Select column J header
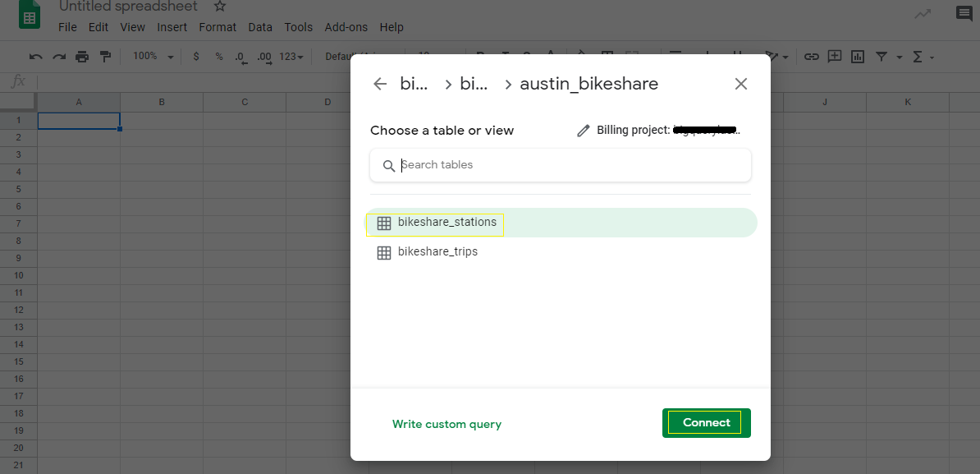 (x=825, y=102)
